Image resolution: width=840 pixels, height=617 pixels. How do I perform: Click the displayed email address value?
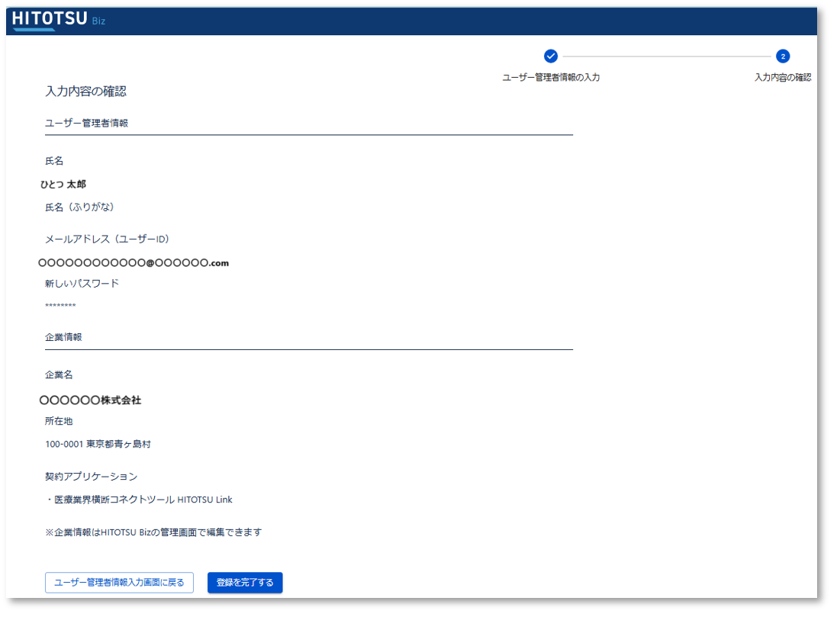tap(134, 263)
